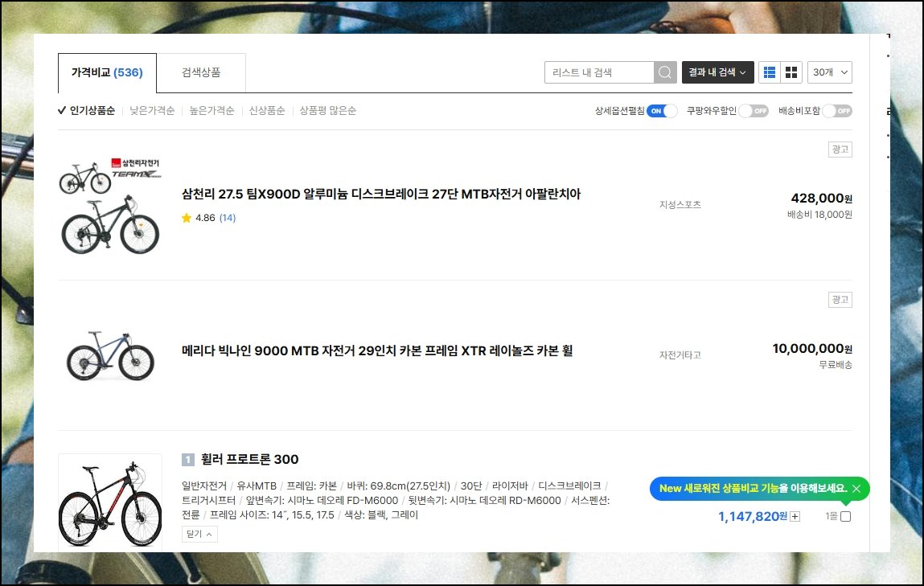This screenshot has width=924, height=586.
Task: Sort by 인기상품순
Action: 87,111
